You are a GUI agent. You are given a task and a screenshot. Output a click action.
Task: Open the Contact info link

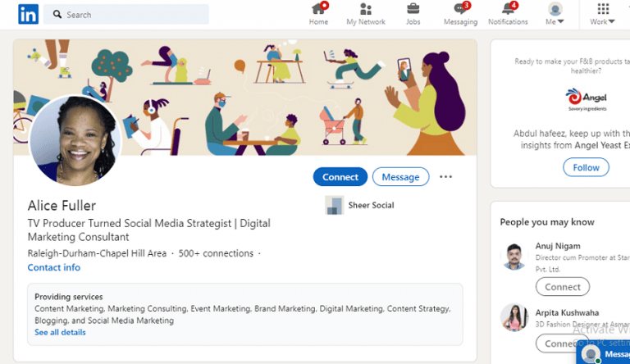click(54, 267)
